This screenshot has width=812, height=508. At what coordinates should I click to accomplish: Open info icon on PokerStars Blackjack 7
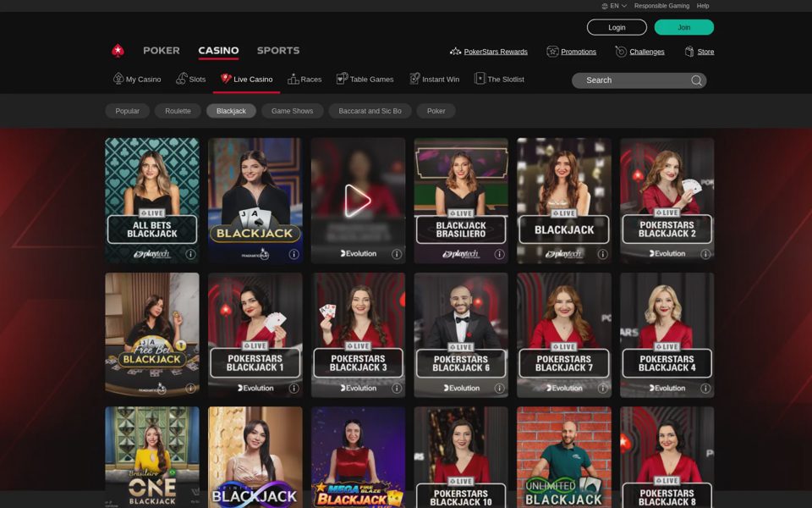coord(602,389)
